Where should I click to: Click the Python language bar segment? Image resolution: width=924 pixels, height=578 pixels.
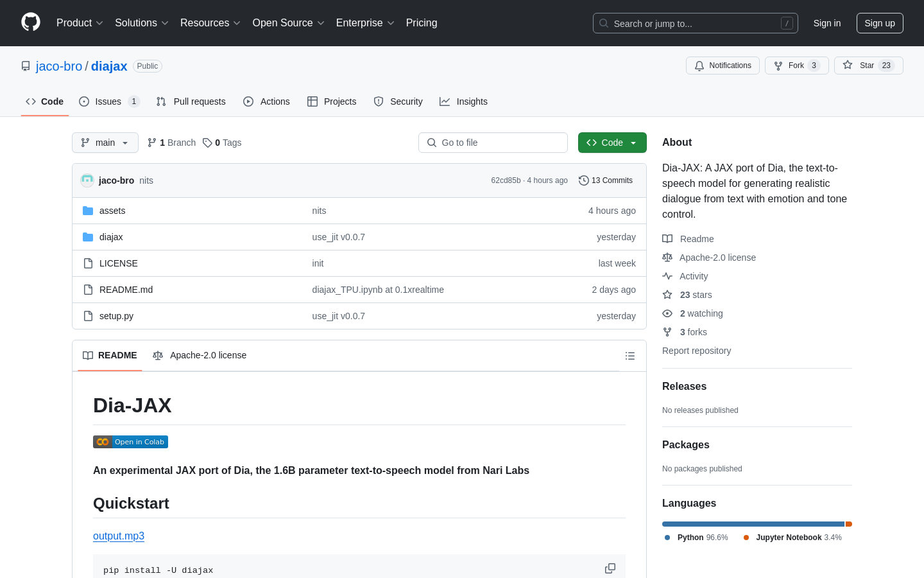point(752,524)
